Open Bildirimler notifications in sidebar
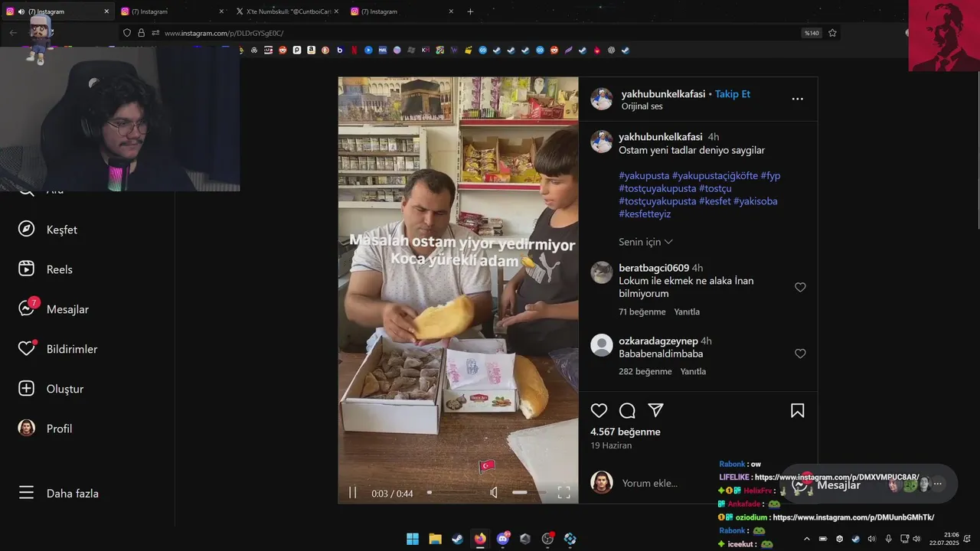 pyautogui.click(x=58, y=349)
